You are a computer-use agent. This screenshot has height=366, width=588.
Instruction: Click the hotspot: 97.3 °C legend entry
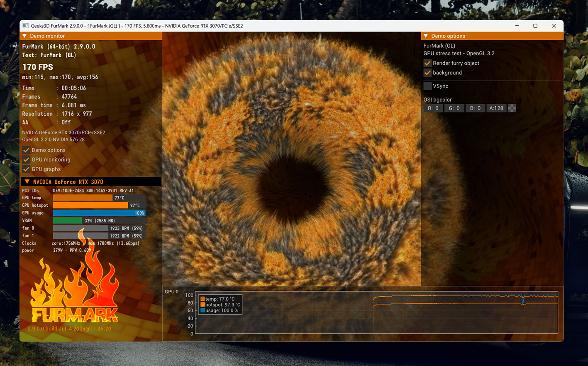coord(220,305)
